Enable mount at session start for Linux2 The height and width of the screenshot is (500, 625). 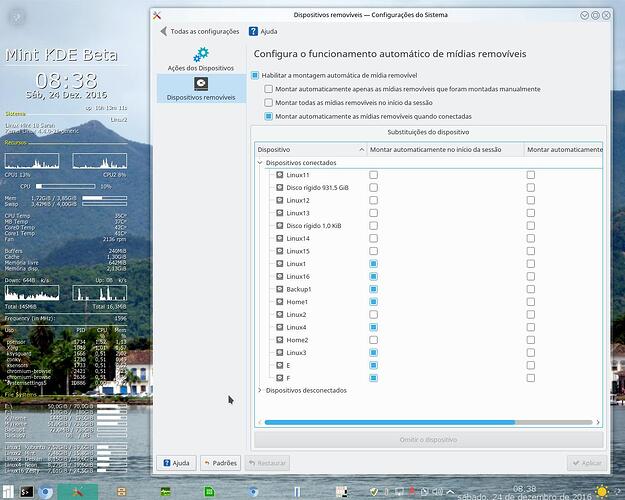click(373, 315)
